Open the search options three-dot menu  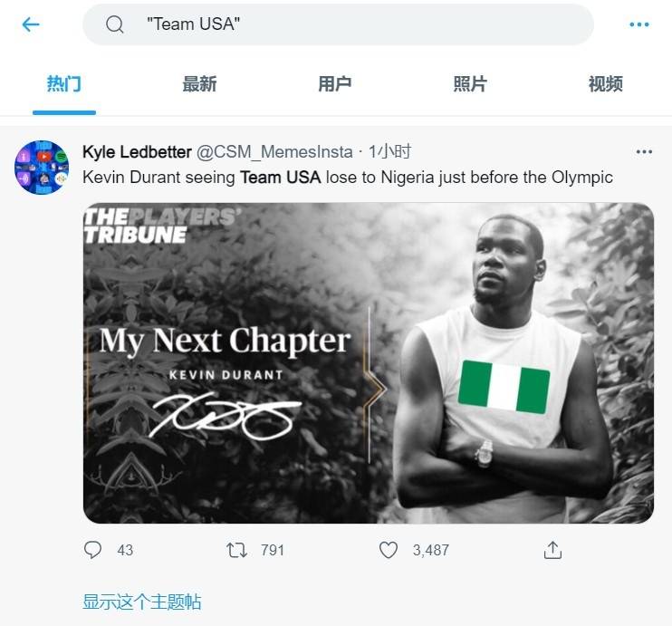639,24
